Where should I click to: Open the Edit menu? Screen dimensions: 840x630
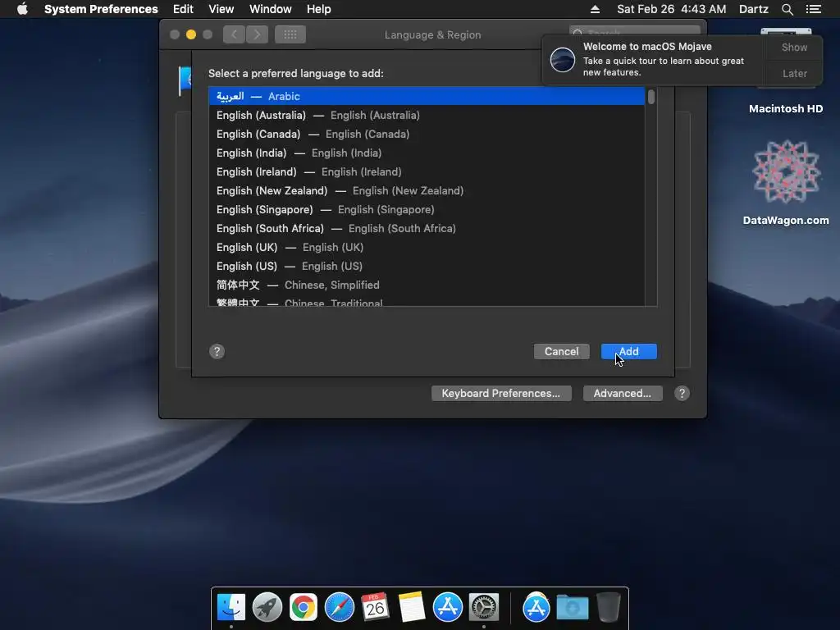[183, 9]
